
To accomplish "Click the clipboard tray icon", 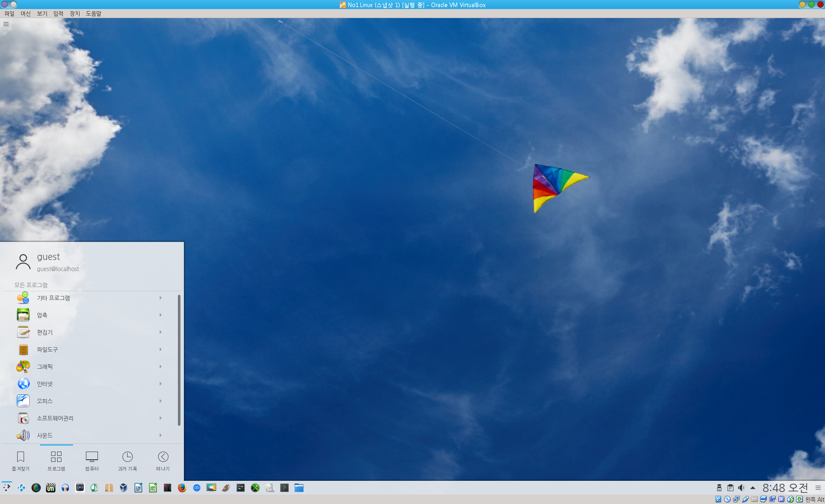I will pyautogui.click(x=730, y=488).
